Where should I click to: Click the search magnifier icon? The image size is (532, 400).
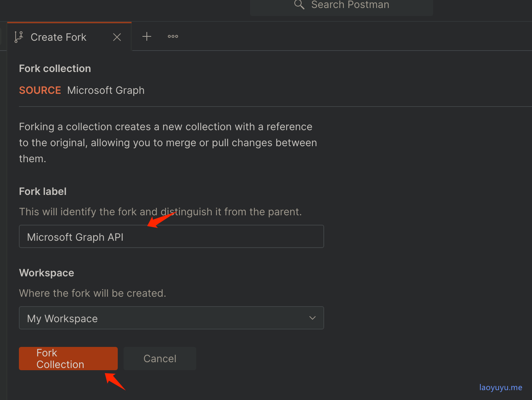[299, 5]
